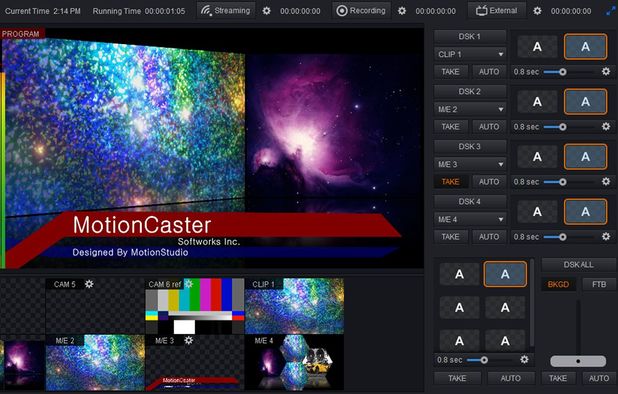Click effects grid vertical scrollbar
The width and height of the screenshot is (618, 394).
coord(532,303)
